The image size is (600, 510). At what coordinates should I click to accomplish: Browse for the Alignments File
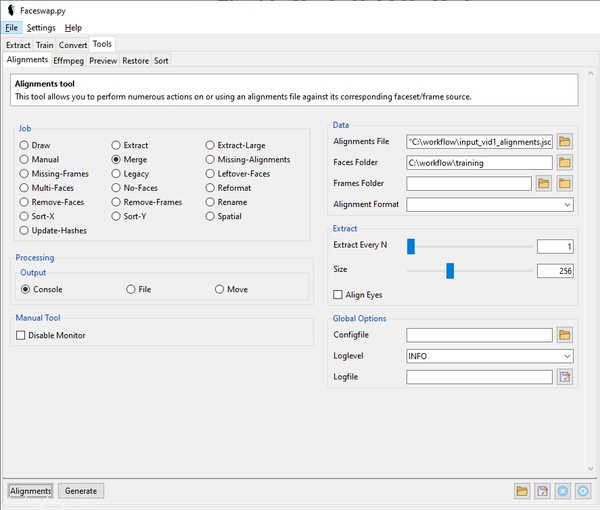[564, 142]
